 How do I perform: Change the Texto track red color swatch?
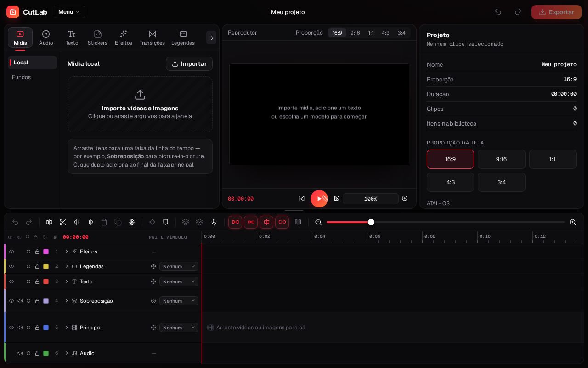tap(46, 282)
